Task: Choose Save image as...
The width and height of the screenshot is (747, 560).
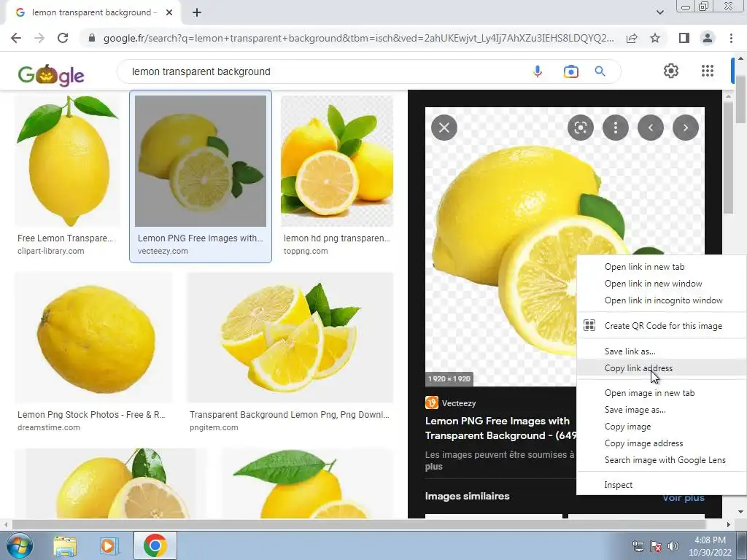Action: pos(661,410)
